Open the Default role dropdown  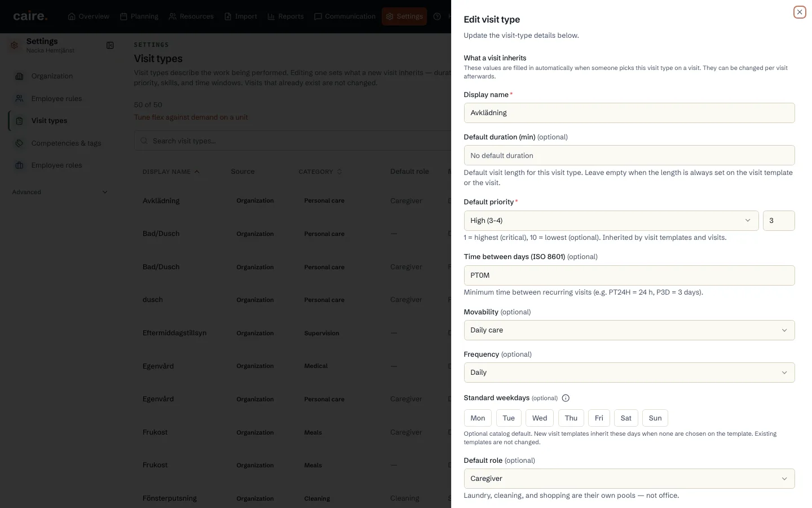(629, 479)
